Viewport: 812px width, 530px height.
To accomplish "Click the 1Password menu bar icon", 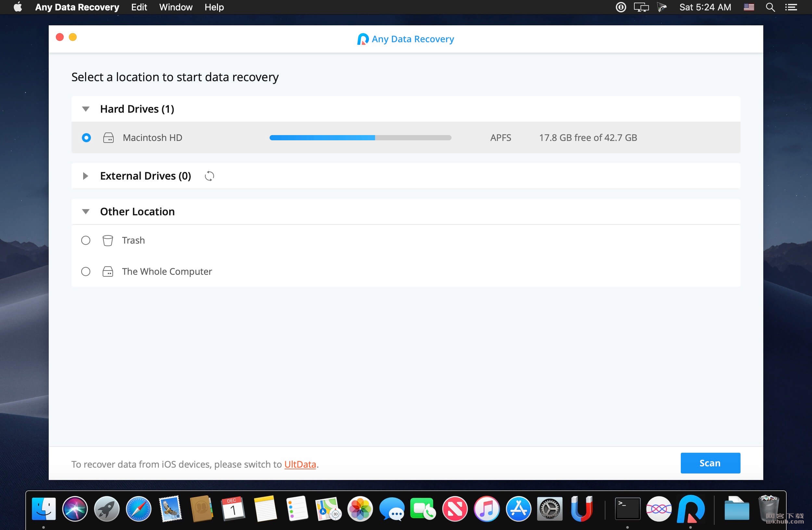I will (x=621, y=7).
